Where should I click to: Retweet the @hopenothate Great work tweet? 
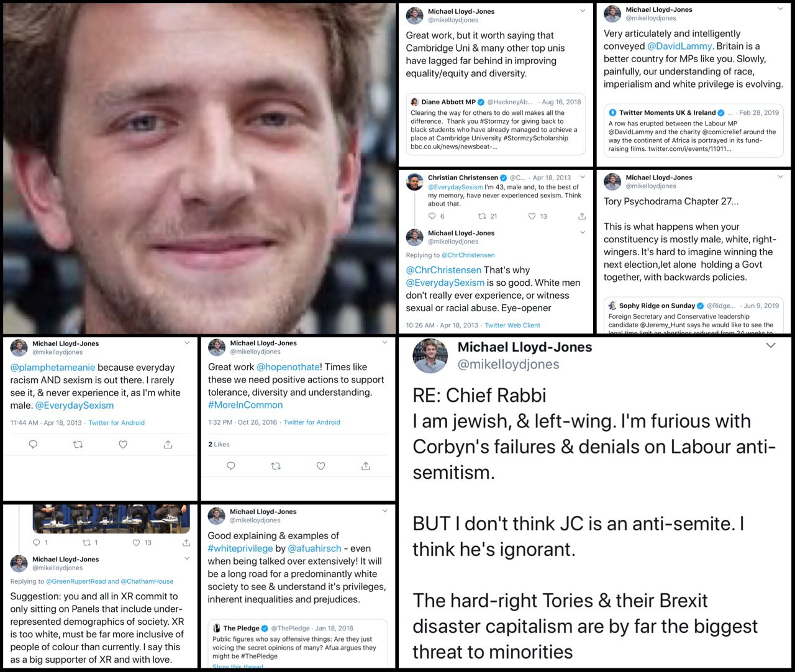click(276, 466)
